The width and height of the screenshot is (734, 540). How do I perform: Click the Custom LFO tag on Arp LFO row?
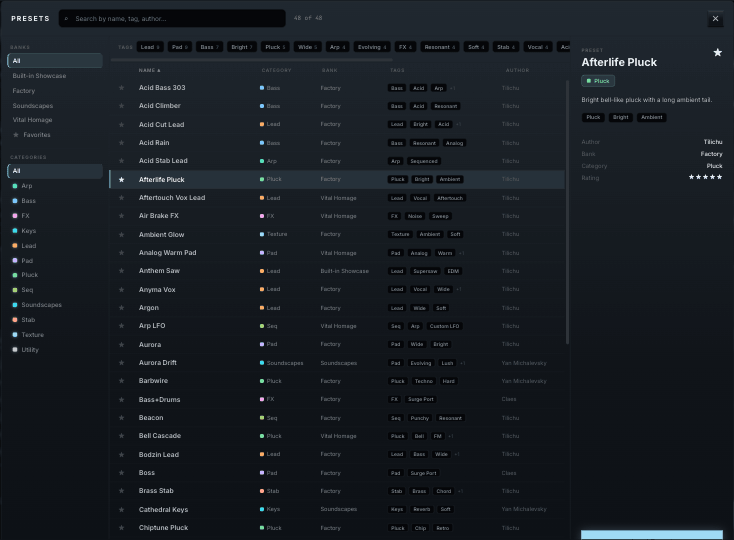(x=444, y=326)
